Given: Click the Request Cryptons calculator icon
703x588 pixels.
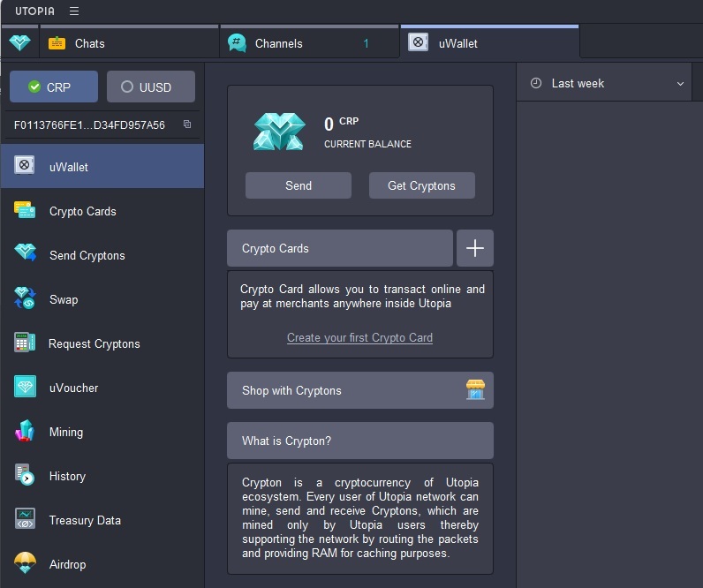Looking at the screenshot, I should pyautogui.click(x=25, y=343).
